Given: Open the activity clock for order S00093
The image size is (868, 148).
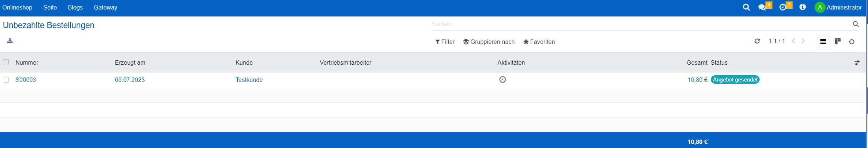Looking at the screenshot, I should pyautogui.click(x=502, y=80).
